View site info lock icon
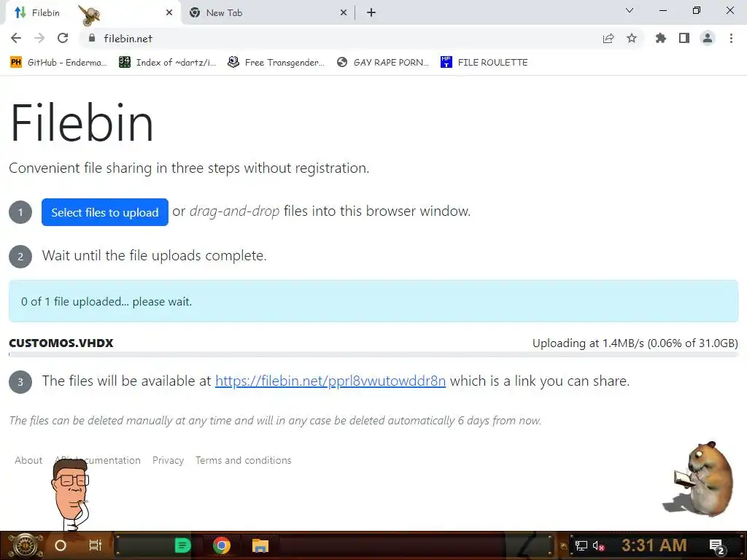This screenshot has width=747, height=560. 92,38
